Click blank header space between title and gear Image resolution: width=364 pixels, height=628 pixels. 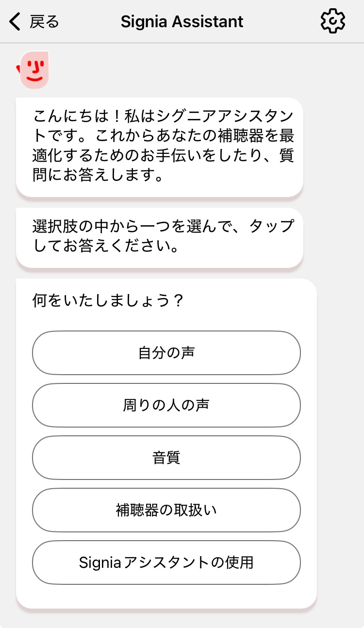tap(281, 22)
